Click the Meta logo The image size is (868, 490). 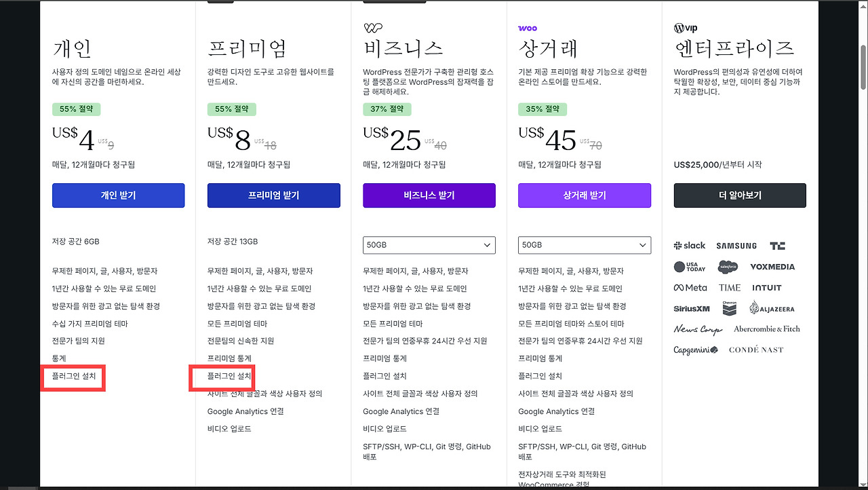click(690, 287)
